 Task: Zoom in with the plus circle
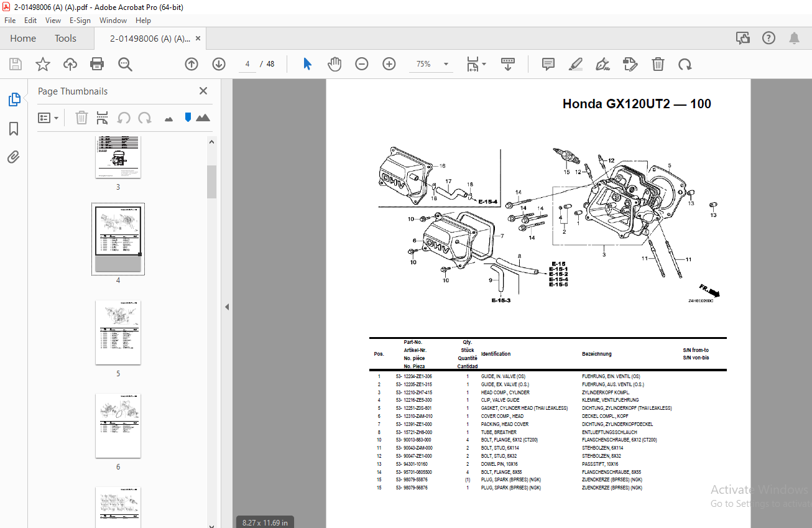click(x=389, y=64)
